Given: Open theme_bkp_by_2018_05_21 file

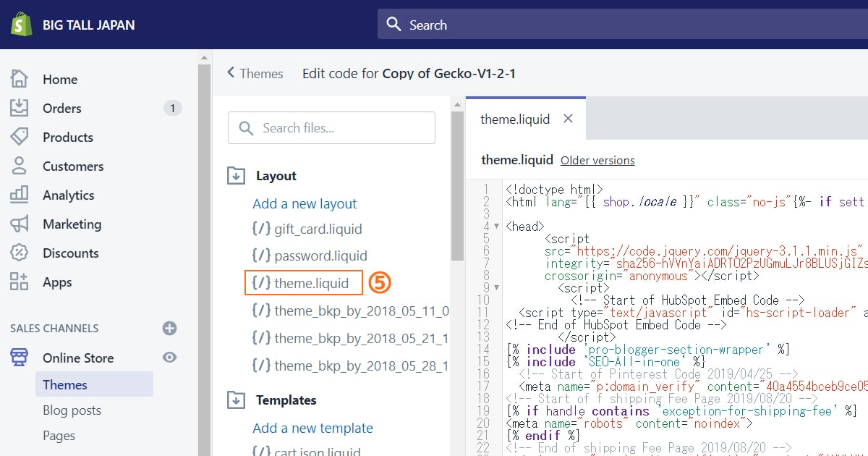Looking at the screenshot, I should 362,338.
